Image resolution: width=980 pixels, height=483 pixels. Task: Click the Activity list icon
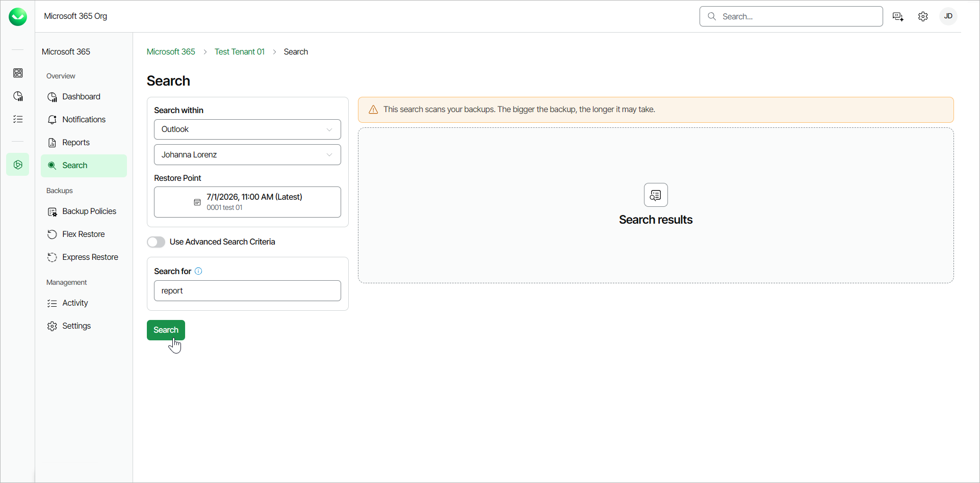[x=52, y=303]
